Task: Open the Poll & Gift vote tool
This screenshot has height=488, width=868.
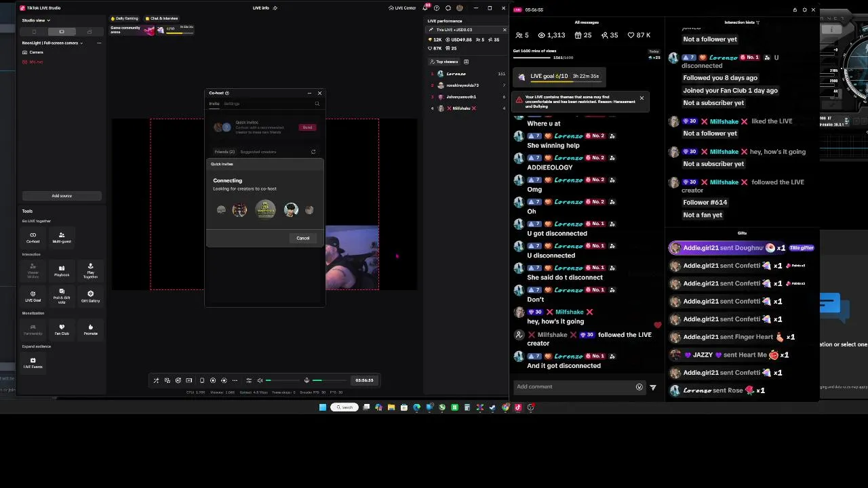Action: 62,296
